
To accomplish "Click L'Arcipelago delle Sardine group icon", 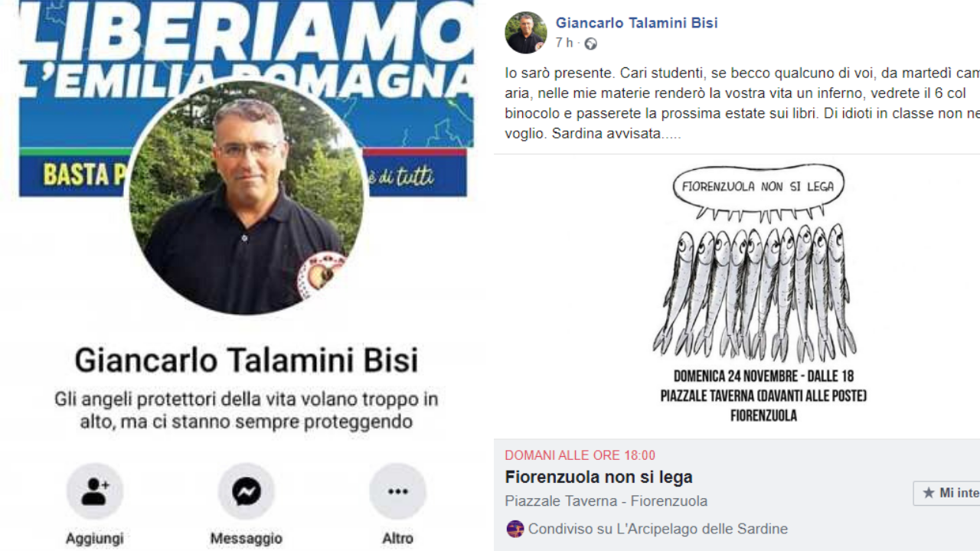I will [515, 529].
